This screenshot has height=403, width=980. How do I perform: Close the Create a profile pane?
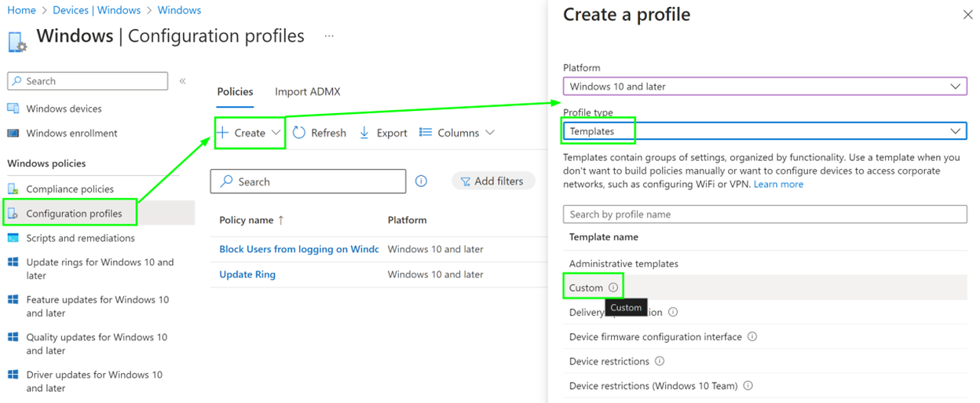967,14
